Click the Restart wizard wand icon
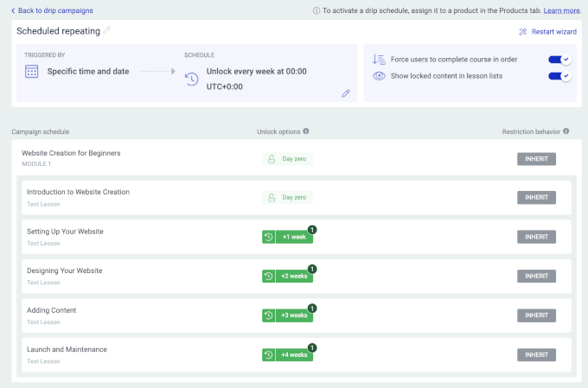The image size is (588, 388). tap(522, 32)
